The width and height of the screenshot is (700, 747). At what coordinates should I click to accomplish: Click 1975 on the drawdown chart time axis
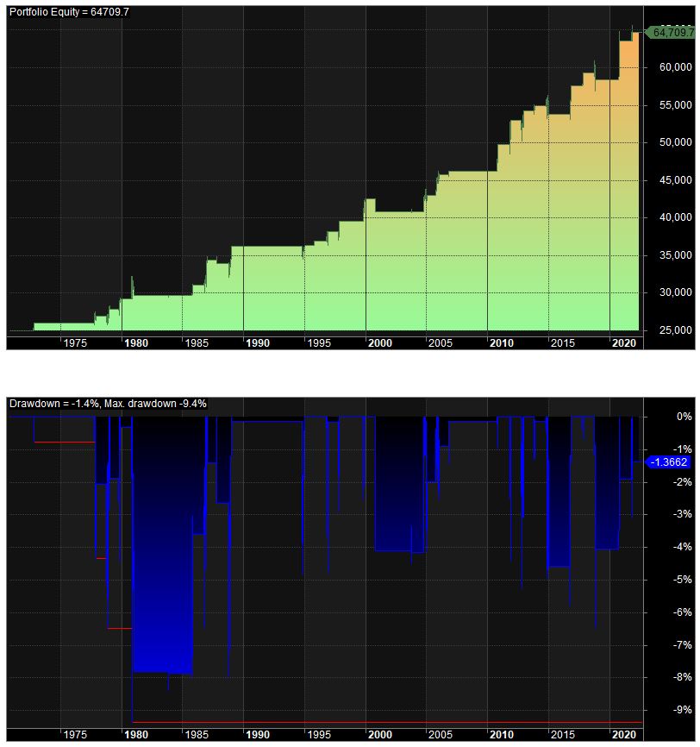tap(75, 735)
